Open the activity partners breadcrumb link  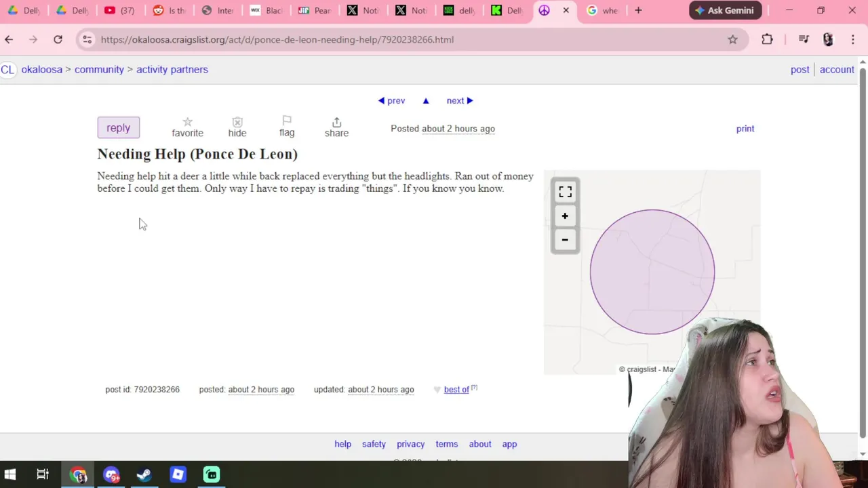pyautogui.click(x=172, y=69)
